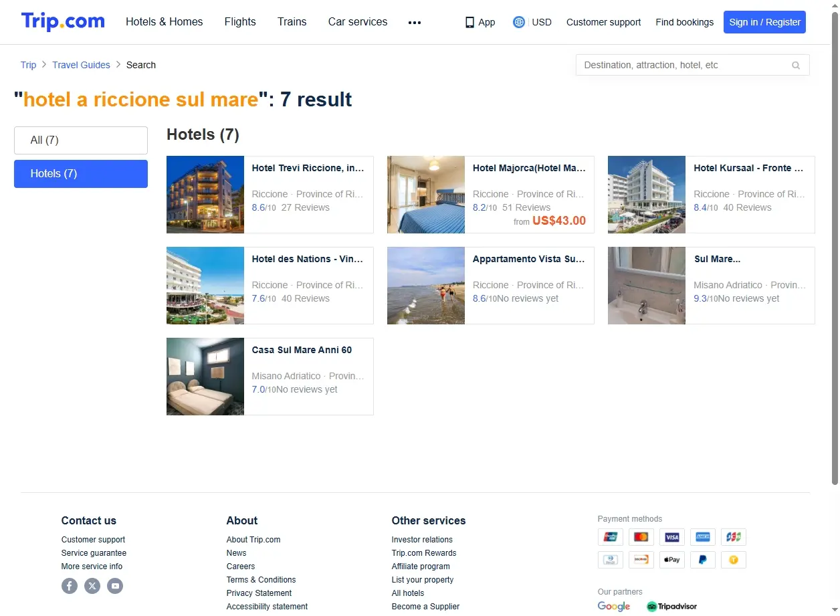Click the Apple Pay payment icon
This screenshot has width=840, height=616.
tap(671, 559)
